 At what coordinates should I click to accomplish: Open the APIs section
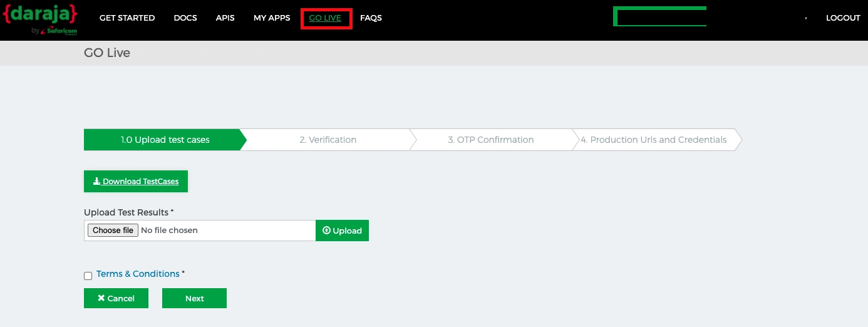coord(225,18)
